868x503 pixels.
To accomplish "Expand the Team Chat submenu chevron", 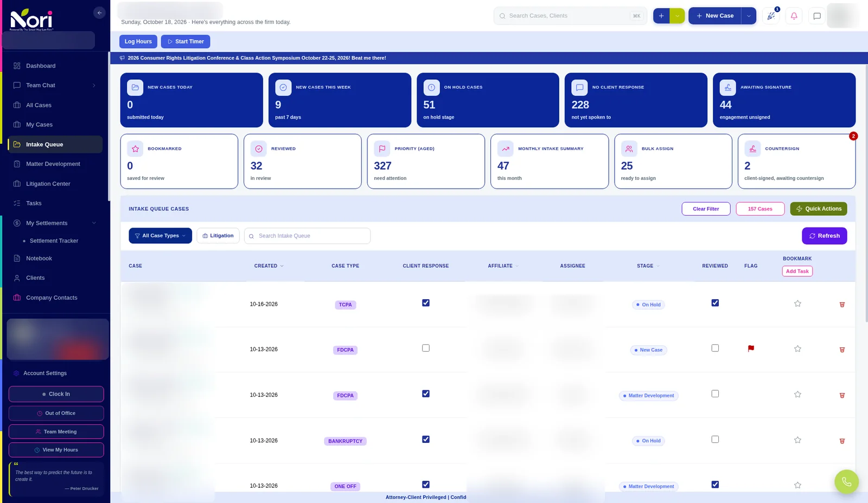I will click(x=94, y=86).
